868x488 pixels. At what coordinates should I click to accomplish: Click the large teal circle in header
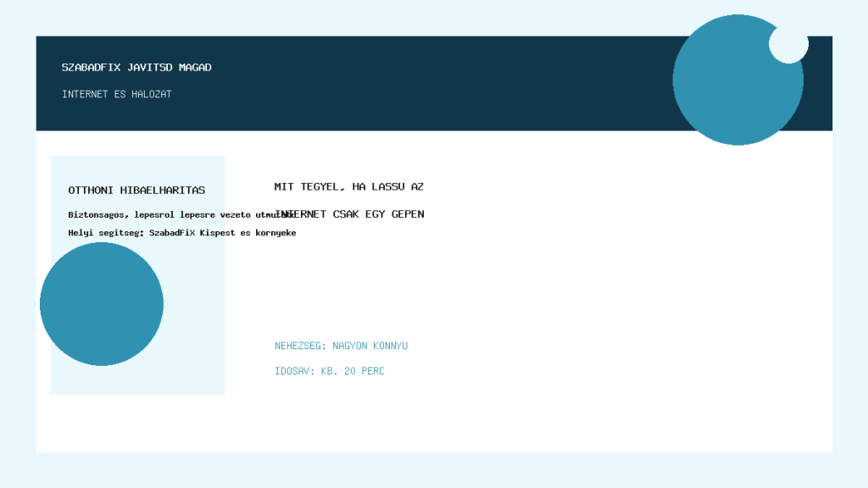click(x=738, y=80)
